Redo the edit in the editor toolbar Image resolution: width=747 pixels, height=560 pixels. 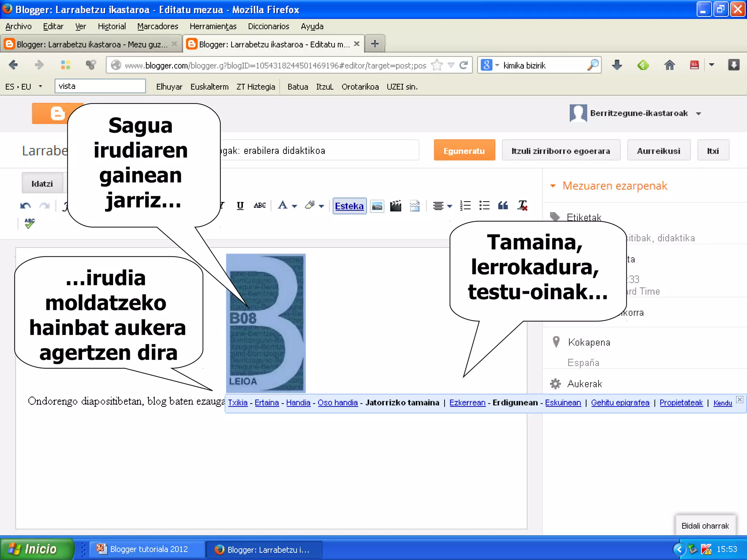44,206
